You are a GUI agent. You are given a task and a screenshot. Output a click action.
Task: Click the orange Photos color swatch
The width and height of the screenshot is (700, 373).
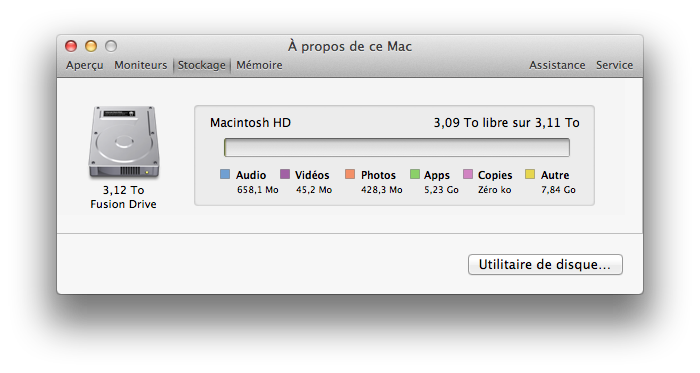tap(350, 174)
